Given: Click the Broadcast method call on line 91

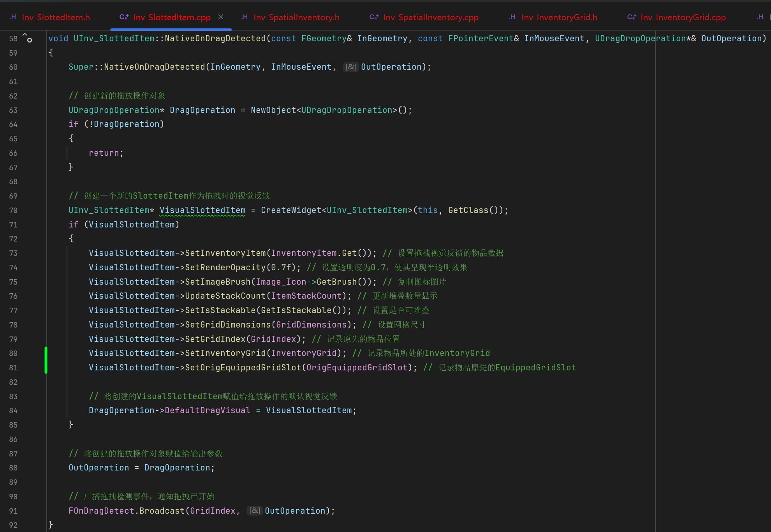Looking at the screenshot, I should 162,511.
